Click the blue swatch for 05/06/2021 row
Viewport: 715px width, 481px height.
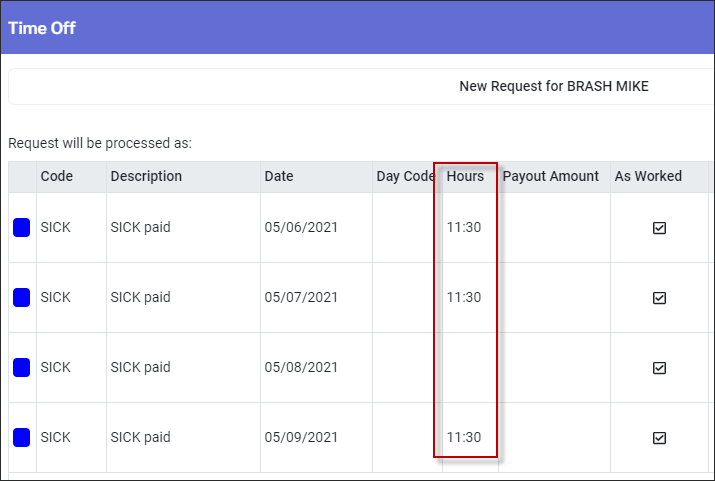21,228
